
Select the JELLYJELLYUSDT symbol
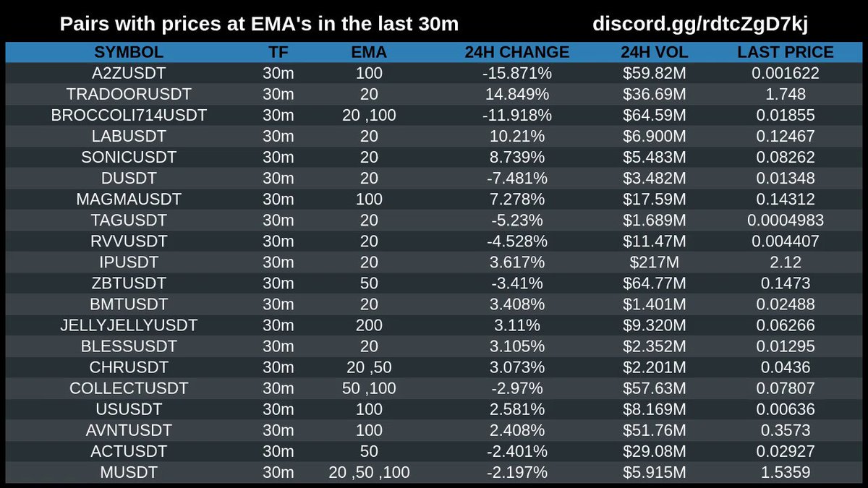pyautogui.click(x=129, y=325)
